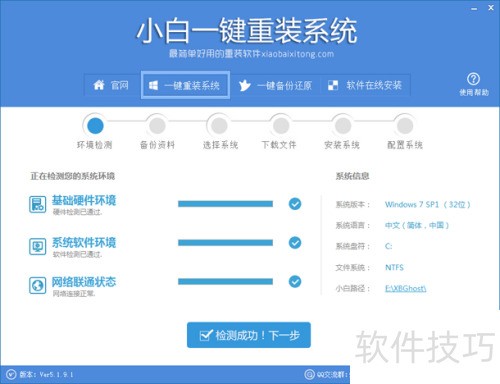Click the QQ交流群 label

(332, 375)
